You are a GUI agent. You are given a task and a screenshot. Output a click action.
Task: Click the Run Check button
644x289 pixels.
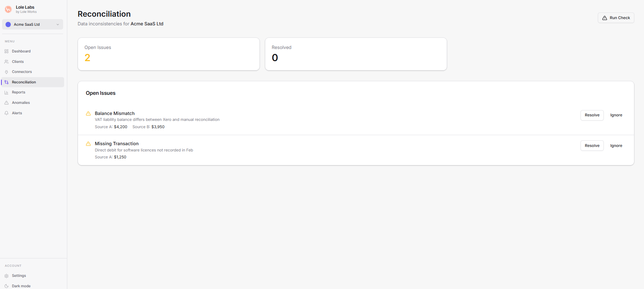pyautogui.click(x=616, y=18)
